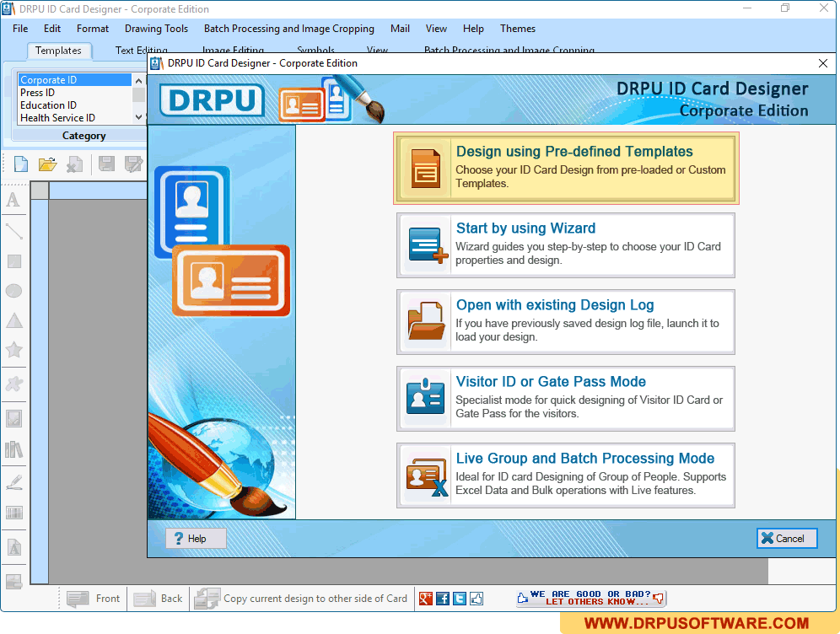Open the Mail menu
The width and height of the screenshot is (840, 634).
click(400, 29)
